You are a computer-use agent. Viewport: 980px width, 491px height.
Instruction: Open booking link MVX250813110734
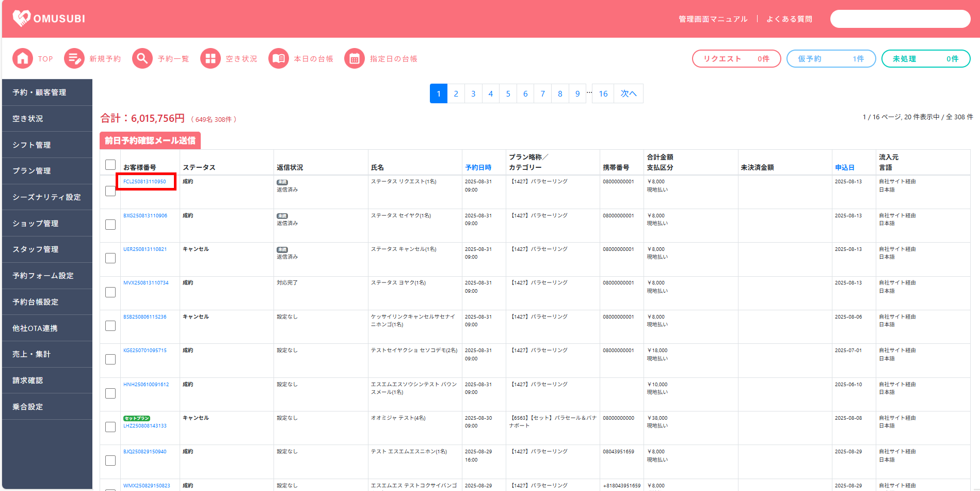[146, 283]
